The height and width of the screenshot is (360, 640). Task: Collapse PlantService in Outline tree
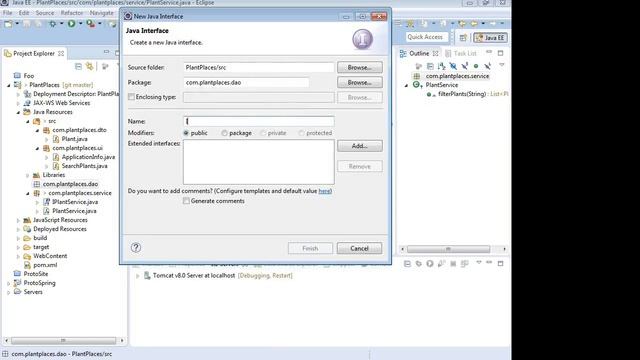pyautogui.click(x=407, y=85)
